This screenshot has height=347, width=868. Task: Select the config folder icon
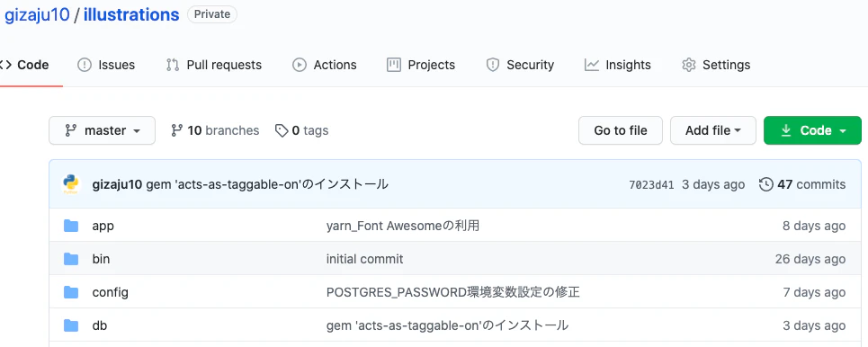[x=71, y=292]
